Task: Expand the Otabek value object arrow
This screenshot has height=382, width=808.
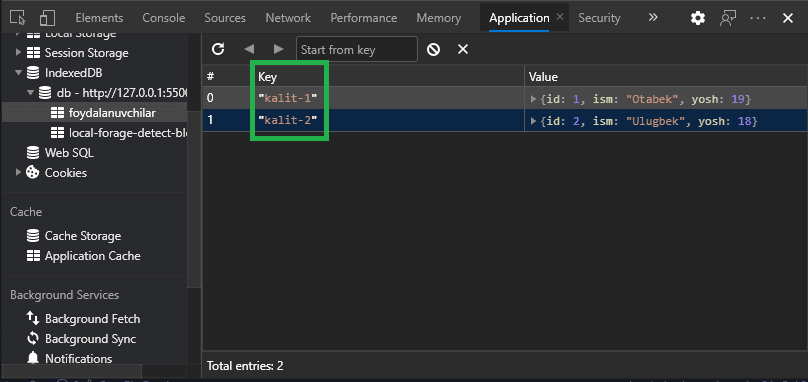Action: tap(534, 99)
